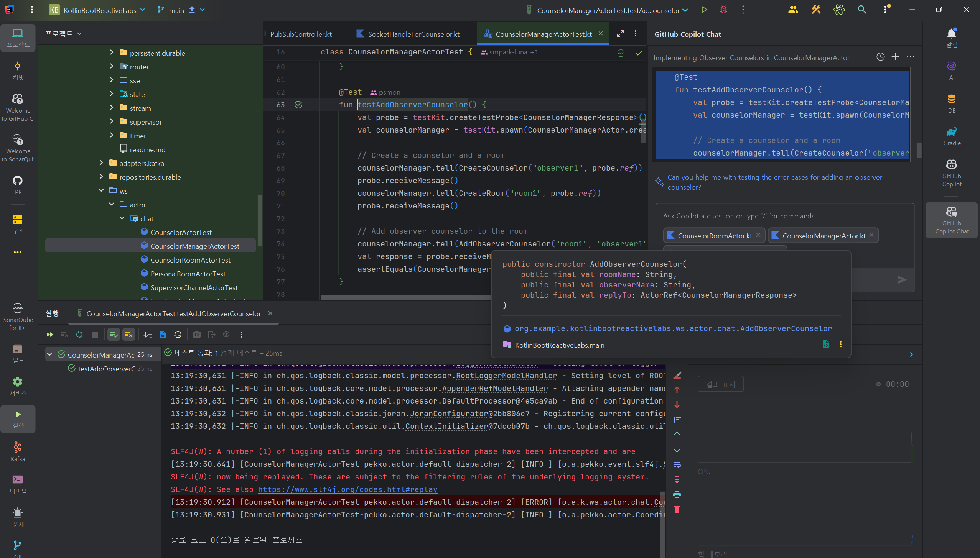Click the stop process square icon
This screenshot has height=558, width=980.
pos(95,334)
